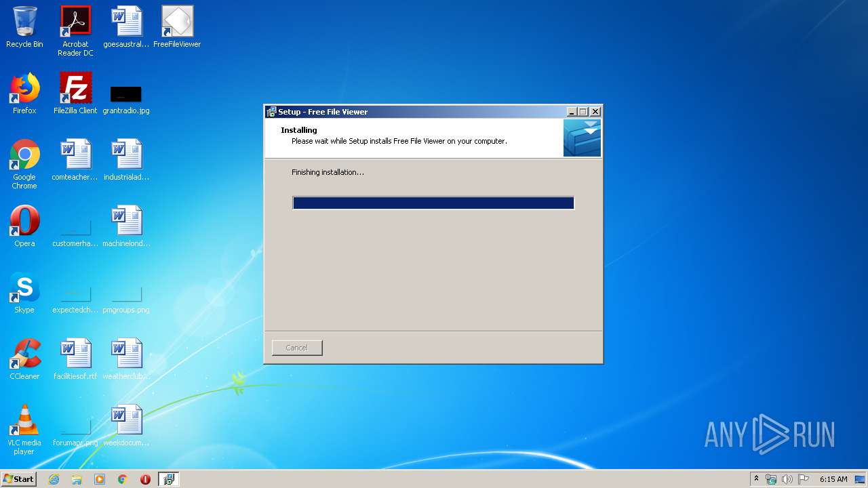Click the 6:15 AM clock
Image resolution: width=868 pixels, height=488 pixels.
833,479
